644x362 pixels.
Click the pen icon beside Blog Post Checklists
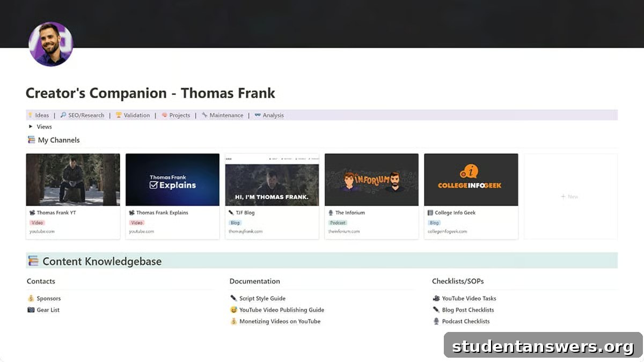(436, 310)
